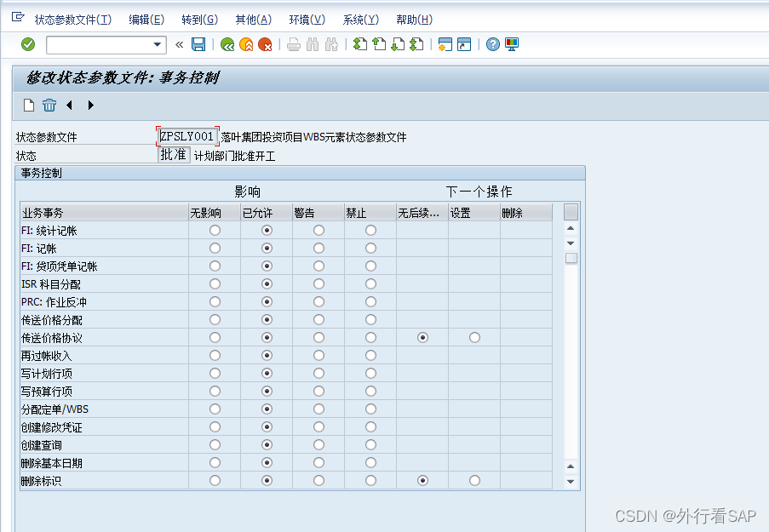The image size is (769, 532).
Task: Select 无影响 for FI: 统计记帐
Action: [x=215, y=230]
